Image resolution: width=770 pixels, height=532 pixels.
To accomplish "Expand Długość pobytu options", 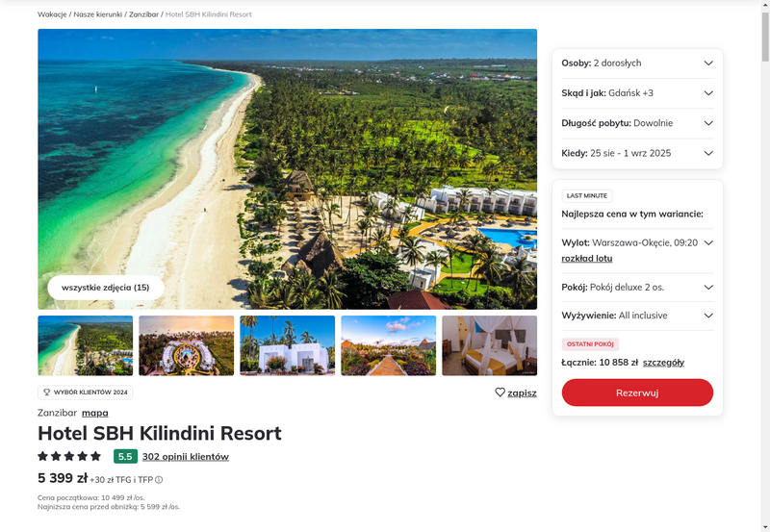I will (x=637, y=123).
